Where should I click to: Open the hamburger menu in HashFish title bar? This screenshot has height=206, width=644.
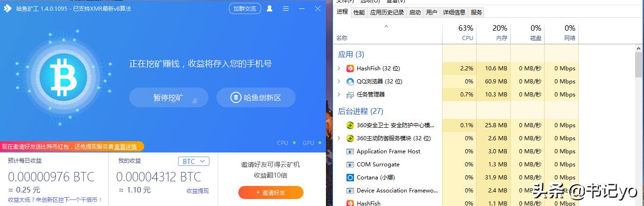(x=286, y=8)
